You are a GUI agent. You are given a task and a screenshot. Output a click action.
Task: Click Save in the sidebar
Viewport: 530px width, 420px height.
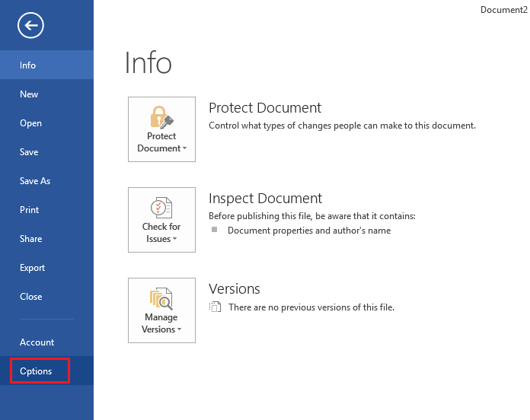tap(46, 152)
